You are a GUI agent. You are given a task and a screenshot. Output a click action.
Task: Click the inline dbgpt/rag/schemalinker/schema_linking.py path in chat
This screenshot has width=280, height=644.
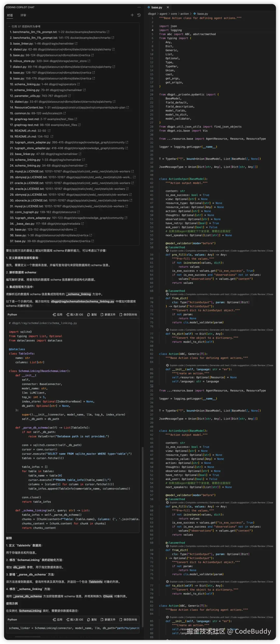point(82,302)
